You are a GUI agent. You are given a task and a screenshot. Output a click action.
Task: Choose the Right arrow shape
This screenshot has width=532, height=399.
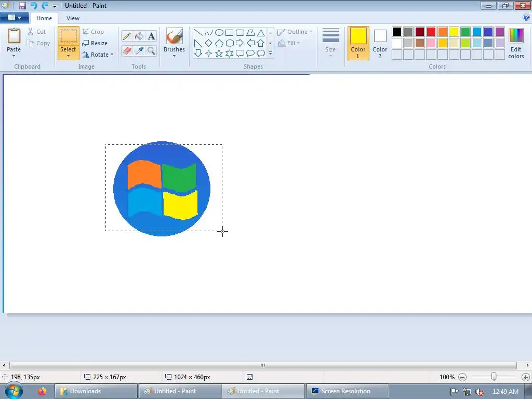[x=240, y=43]
